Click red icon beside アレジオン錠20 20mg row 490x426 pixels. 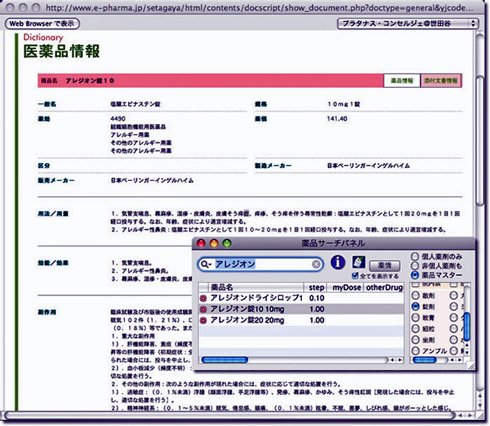point(203,320)
